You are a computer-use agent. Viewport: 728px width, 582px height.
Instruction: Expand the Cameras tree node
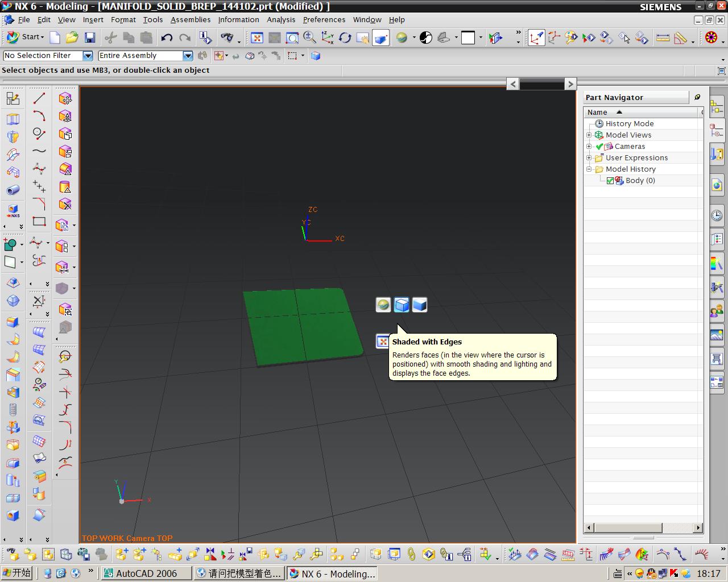coord(589,147)
